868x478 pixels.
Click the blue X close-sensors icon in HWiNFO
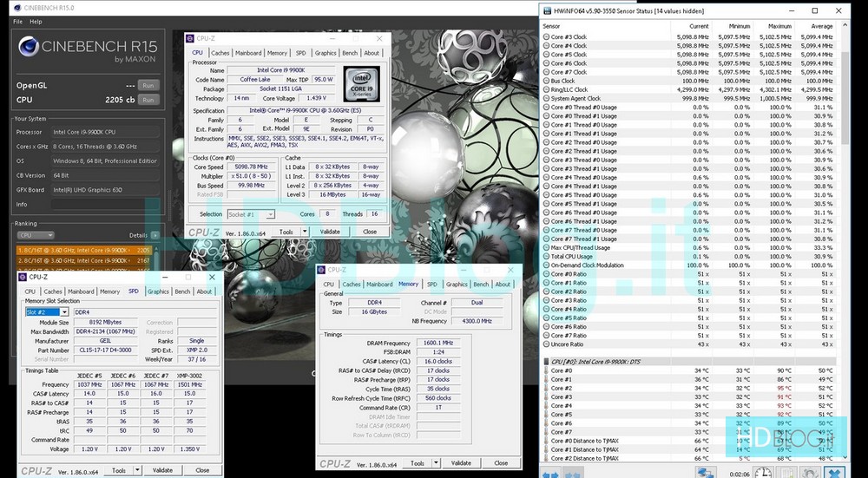[835, 473]
